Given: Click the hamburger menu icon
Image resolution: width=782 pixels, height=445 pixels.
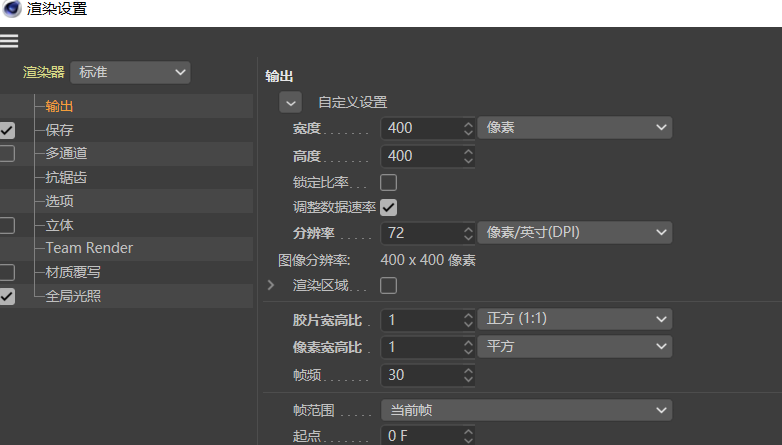Looking at the screenshot, I should click(9, 41).
